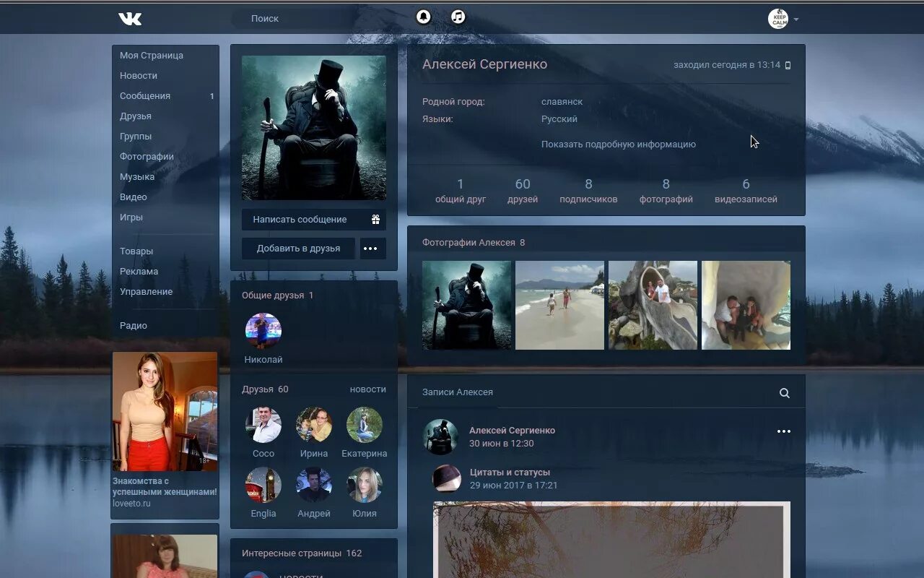Open the 1 общий друг counter
The image size is (924, 578).
tap(461, 191)
